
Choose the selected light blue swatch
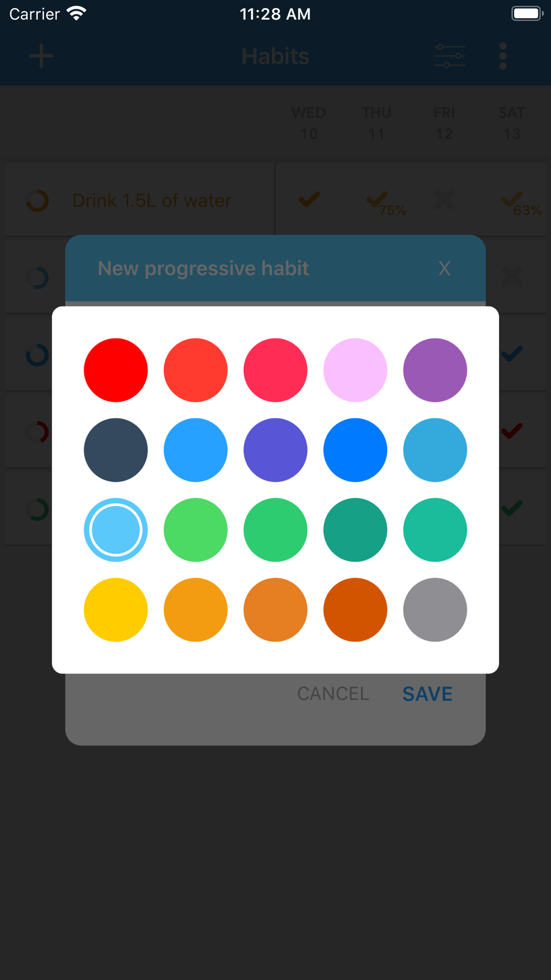(x=116, y=530)
